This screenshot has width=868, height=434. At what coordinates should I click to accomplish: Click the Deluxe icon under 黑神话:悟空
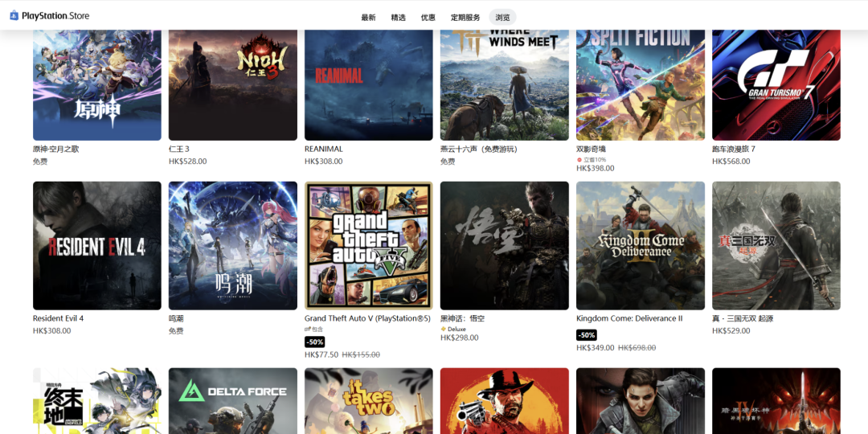pyautogui.click(x=444, y=329)
